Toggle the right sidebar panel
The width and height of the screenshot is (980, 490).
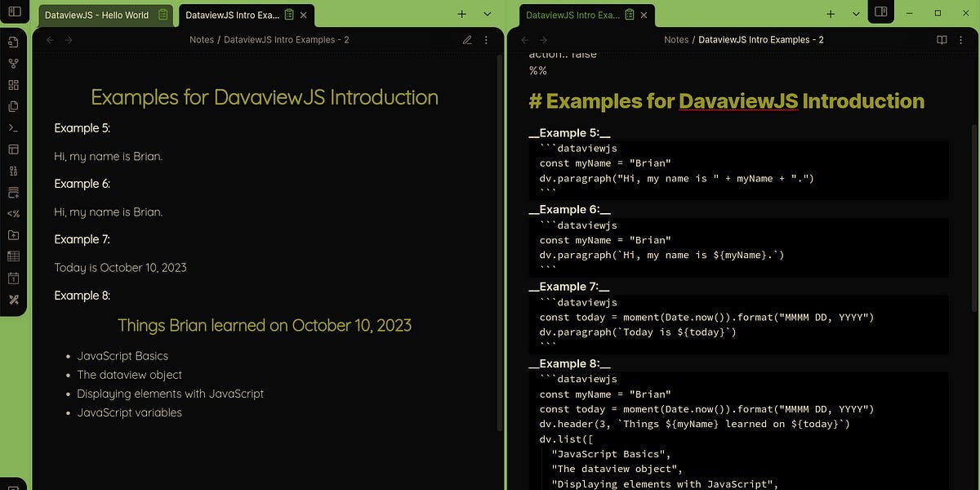click(880, 11)
